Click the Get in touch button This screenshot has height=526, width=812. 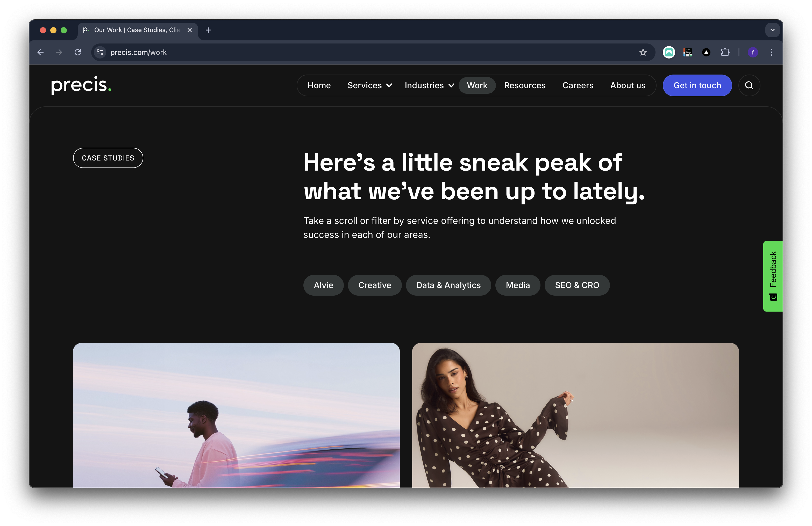[x=697, y=86]
